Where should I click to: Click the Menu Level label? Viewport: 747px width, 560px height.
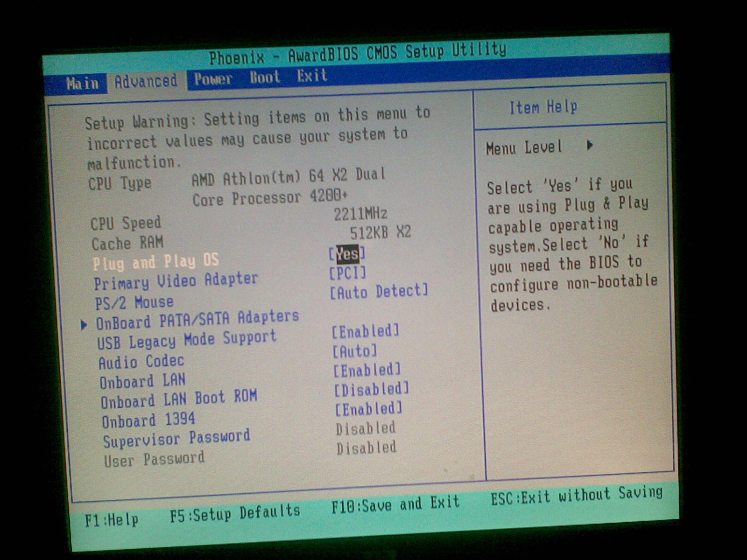(524, 148)
